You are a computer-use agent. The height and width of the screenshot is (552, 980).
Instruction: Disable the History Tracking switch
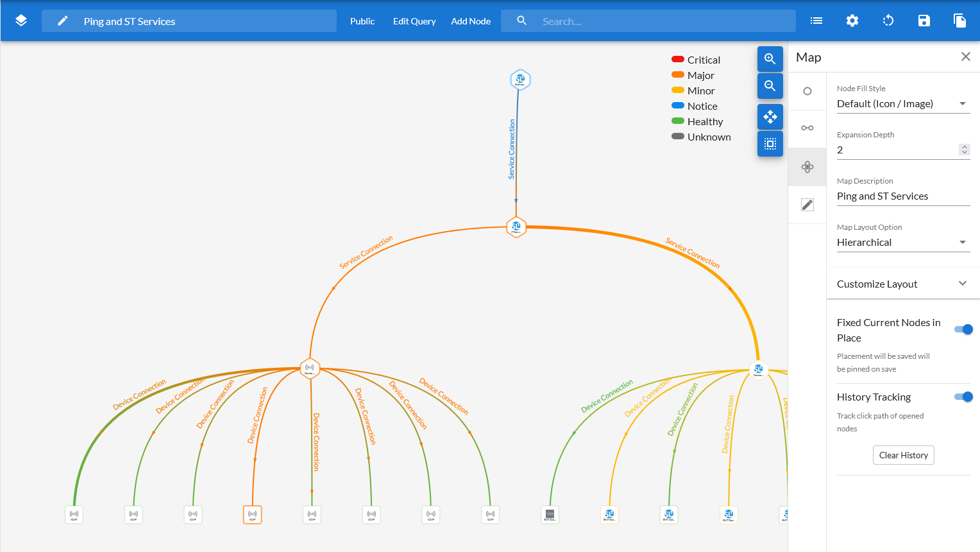point(963,397)
